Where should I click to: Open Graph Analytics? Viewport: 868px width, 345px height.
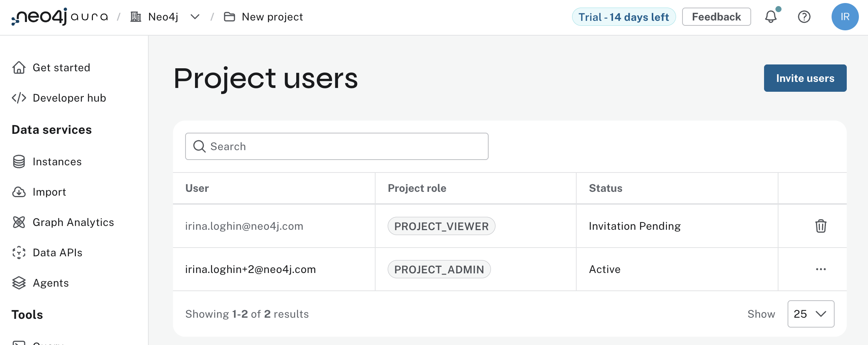click(x=74, y=222)
